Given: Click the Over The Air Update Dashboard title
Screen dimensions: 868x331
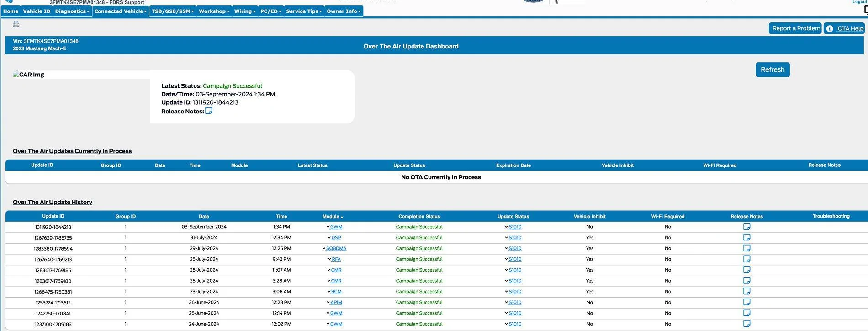Looking at the screenshot, I should (411, 46).
